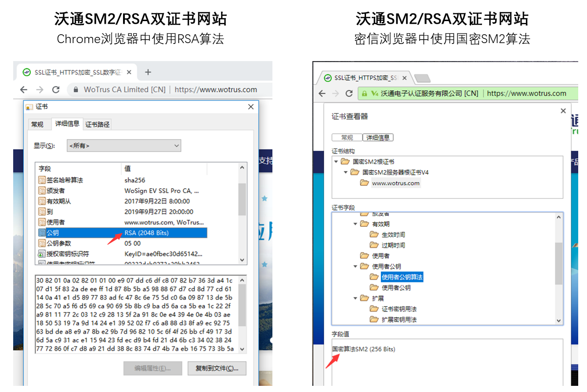Click the padlock next to WoTrus CA Limited

click(76, 89)
